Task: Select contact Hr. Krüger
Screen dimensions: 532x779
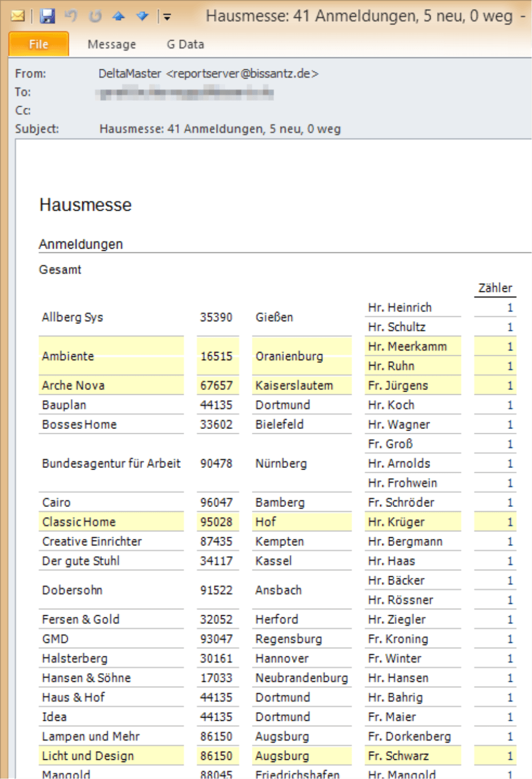Action: pos(396,522)
